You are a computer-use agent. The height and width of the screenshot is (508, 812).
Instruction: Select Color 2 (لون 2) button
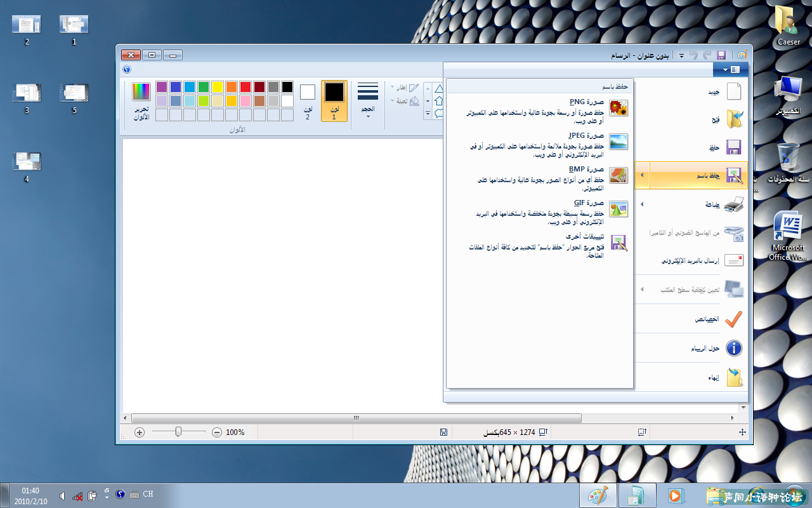click(x=308, y=101)
